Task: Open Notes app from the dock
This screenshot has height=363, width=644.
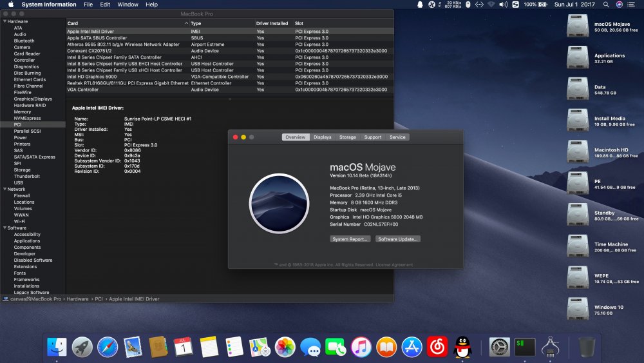Action: [x=209, y=347]
